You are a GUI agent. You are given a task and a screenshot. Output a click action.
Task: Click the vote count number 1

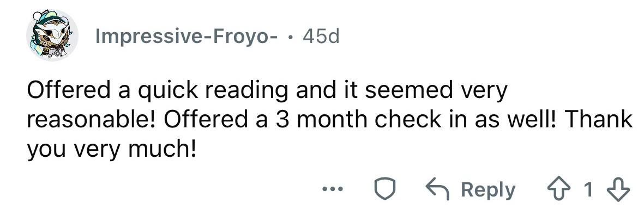[x=588, y=190]
